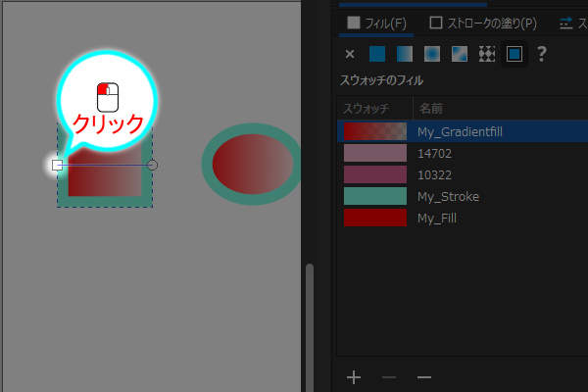588x392 pixels.
Task: Click the square gradient start handle
Action: point(57,165)
